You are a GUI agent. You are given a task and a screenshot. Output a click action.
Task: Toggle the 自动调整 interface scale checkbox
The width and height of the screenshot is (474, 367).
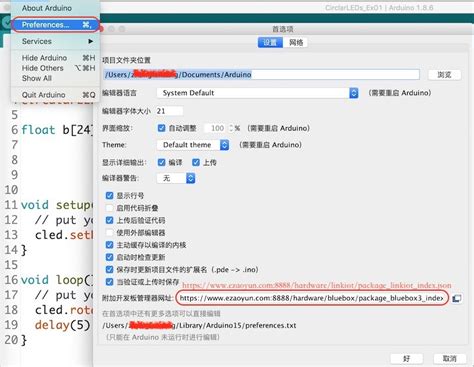(x=162, y=128)
